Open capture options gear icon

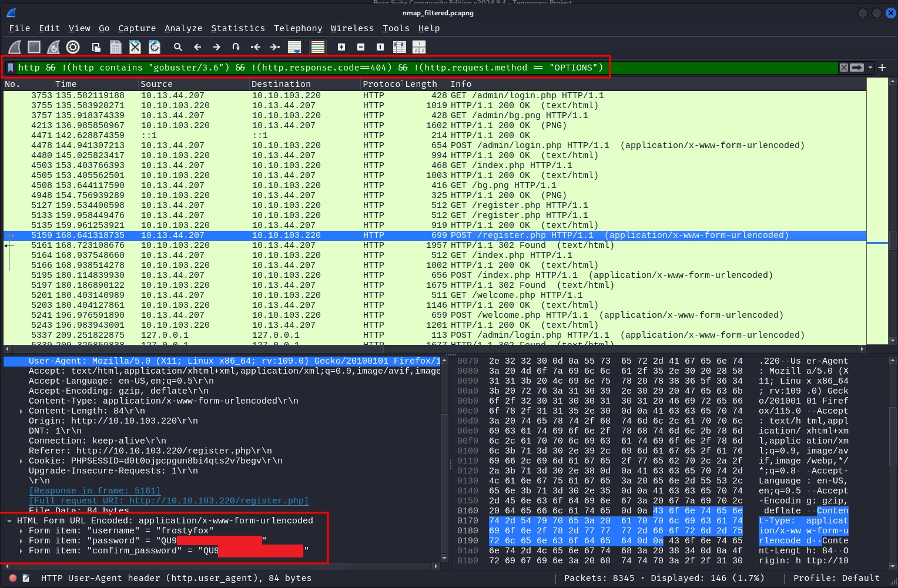click(x=73, y=47)
